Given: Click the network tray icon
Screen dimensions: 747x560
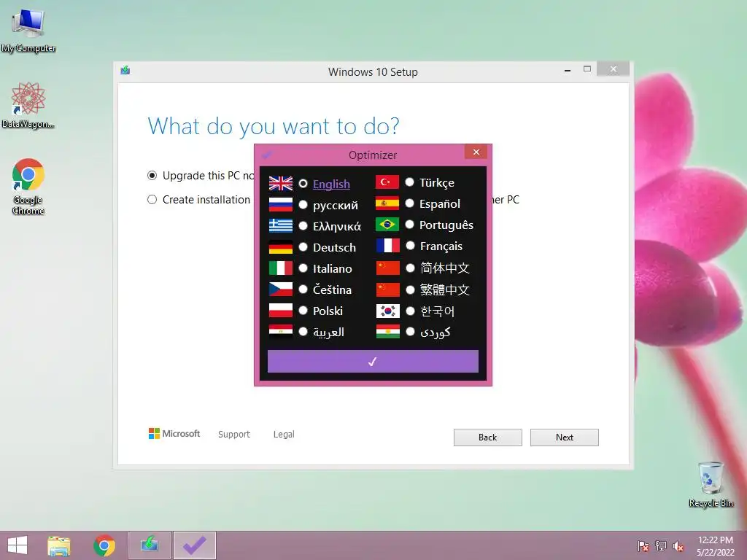Looking at the screenshot, I should (x=661, y=546).
